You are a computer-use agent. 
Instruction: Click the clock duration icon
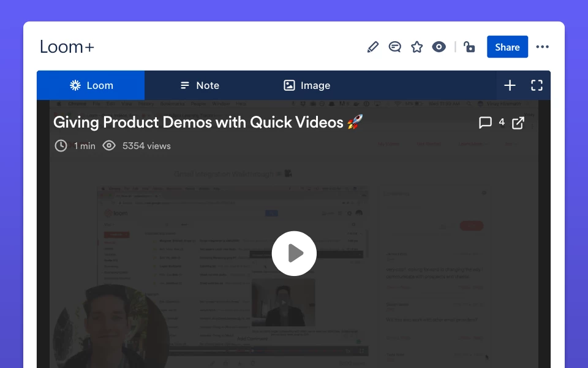click(61, 146)
